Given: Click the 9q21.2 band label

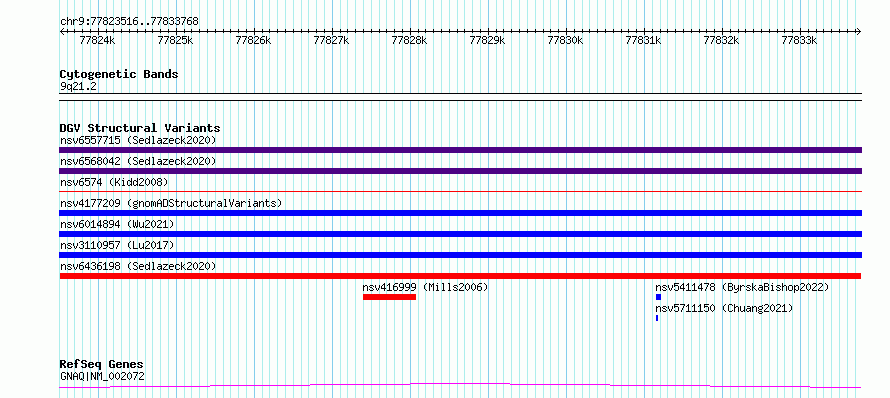Looking at the screenshot, I should click(77, 86).
